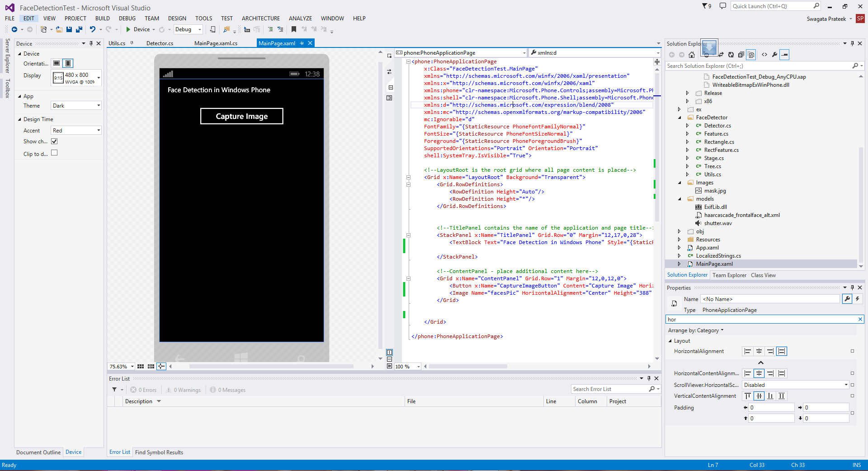The width and height of the screenshot is (868, 471).
Task: Click the swap panes icon in designer splitter
Action: (389, 71)
